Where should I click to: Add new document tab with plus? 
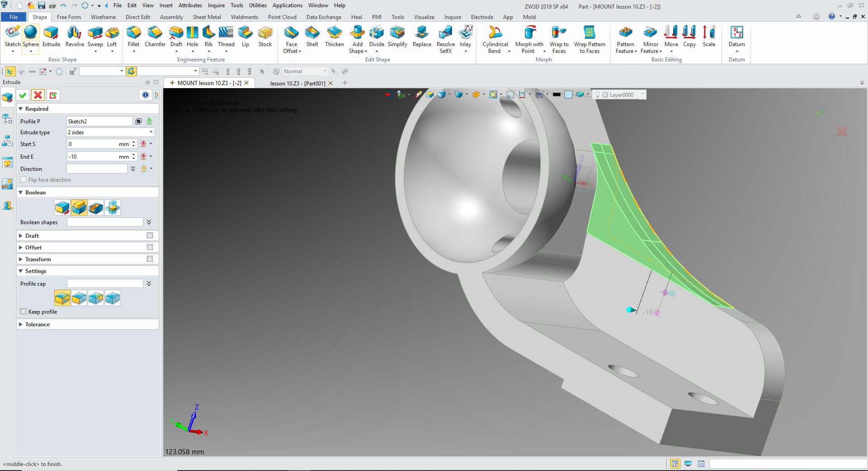345,83
